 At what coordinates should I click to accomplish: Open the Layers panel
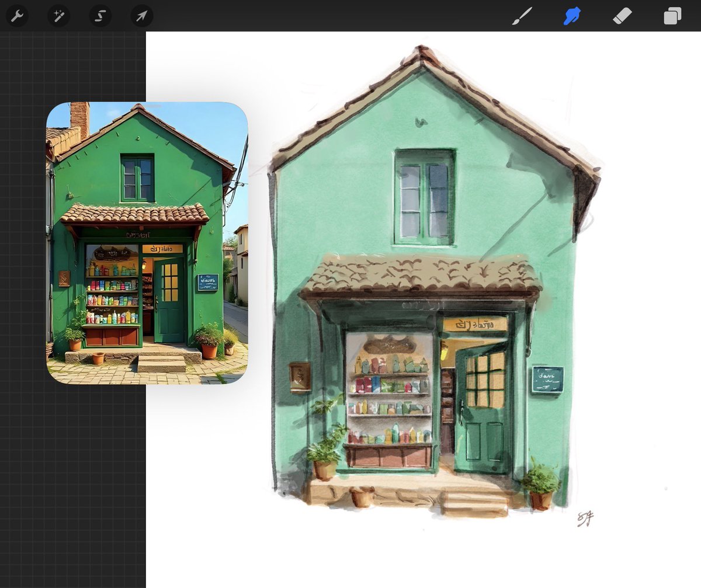pyautogui.click(x=672, y=16)
